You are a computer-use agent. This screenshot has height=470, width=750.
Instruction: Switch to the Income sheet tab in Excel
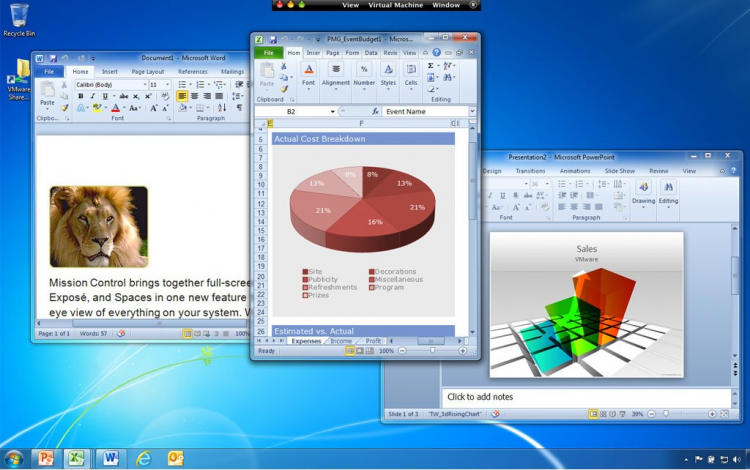(341, 341)
